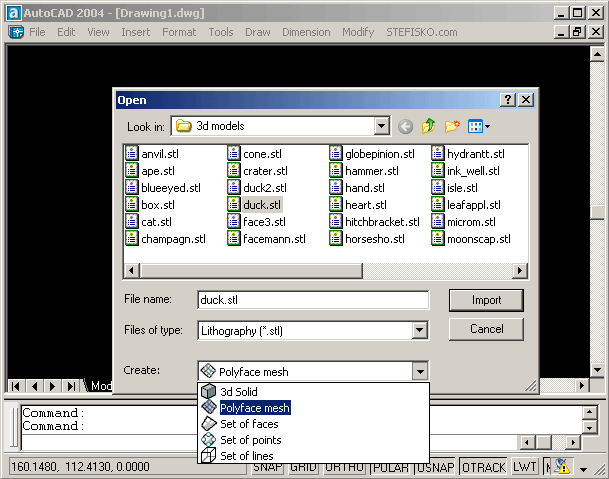Select heart.stl file
The width and height of the screenshot is (609, 479).
[x=358, y=205]
